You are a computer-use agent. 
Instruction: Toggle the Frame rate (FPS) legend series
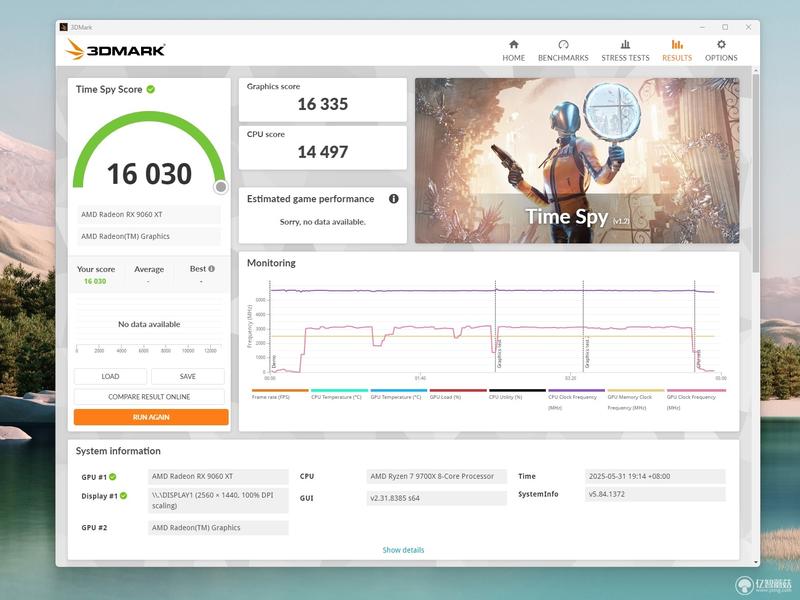(x=280, y=394)
